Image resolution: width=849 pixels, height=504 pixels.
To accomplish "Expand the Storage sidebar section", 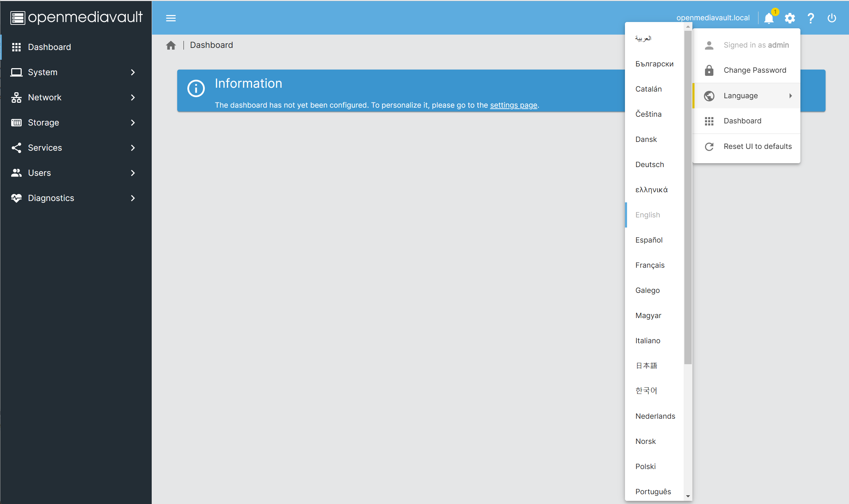I will (133, 122).
